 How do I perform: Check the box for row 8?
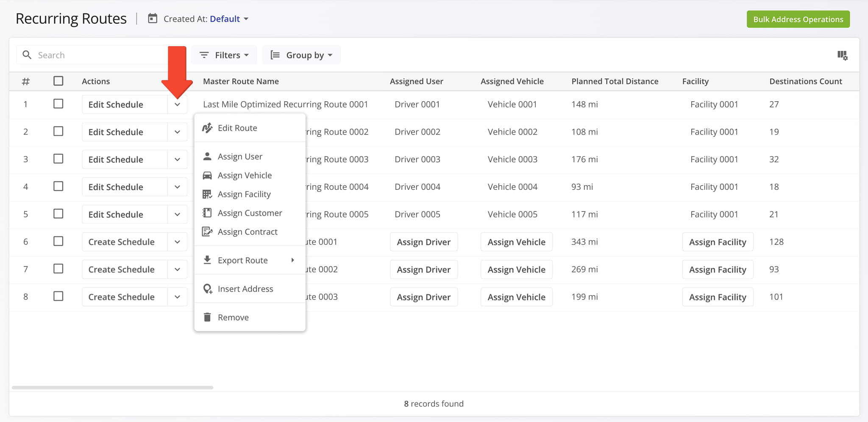[58, 297]
